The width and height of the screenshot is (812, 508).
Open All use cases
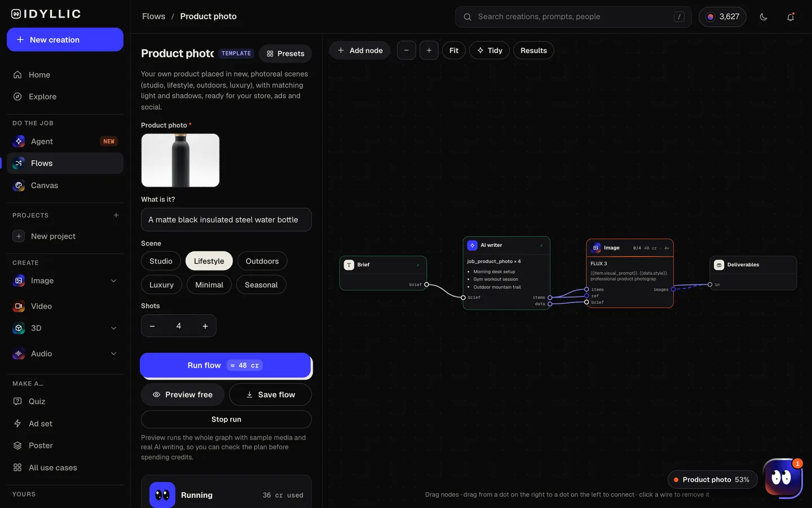65,467
